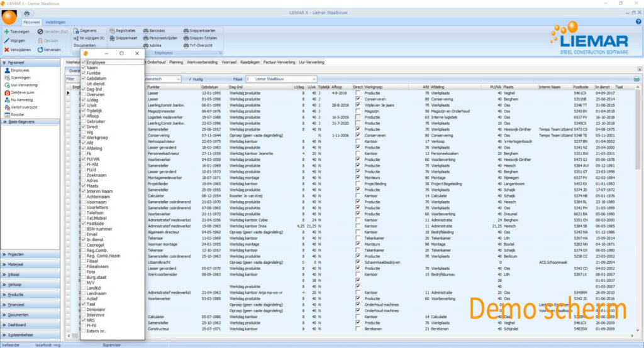This screenshot has width=644, height=348.
Task: Open Nu Aanwezig in the sidebar
Action: tap(18, 100)
